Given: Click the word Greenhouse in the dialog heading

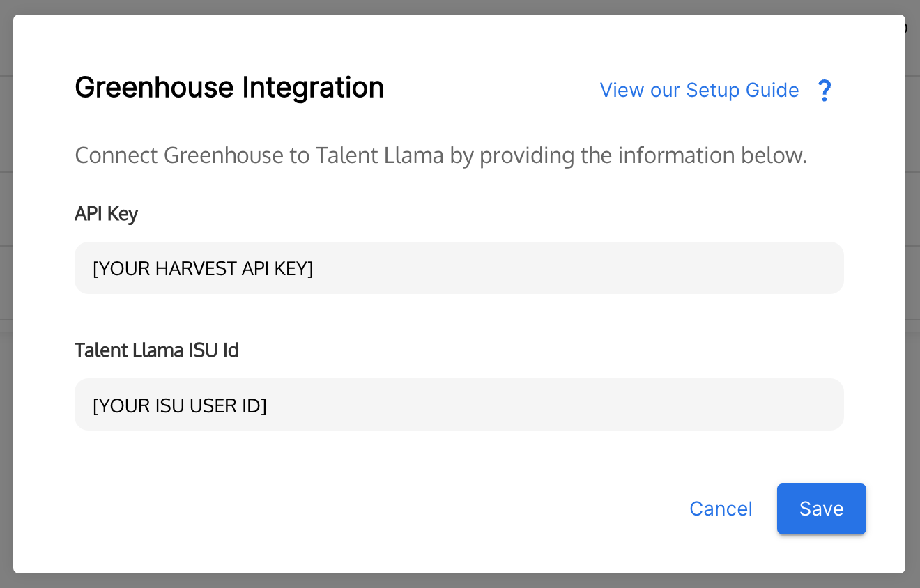Looking at the screenshot, I should click(154, 88).
